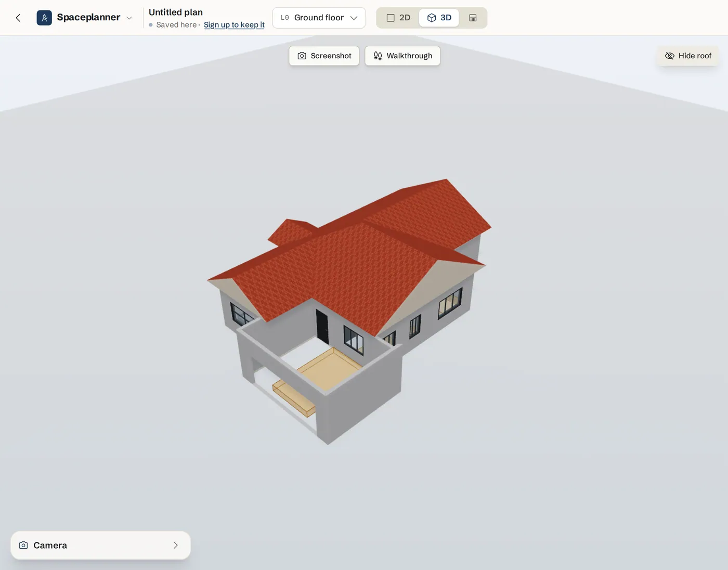
Task: Switch to 3D view
Action: pos(439,18)
